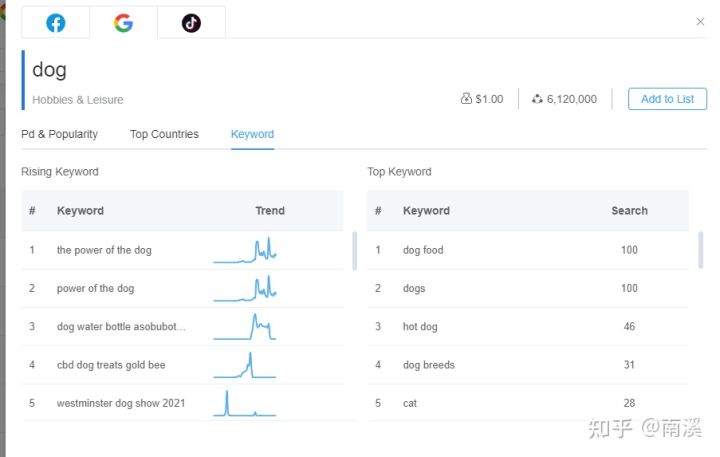Click search value 31 for dog breeds
Screen dimensions: 720x457
pos(629,365)
